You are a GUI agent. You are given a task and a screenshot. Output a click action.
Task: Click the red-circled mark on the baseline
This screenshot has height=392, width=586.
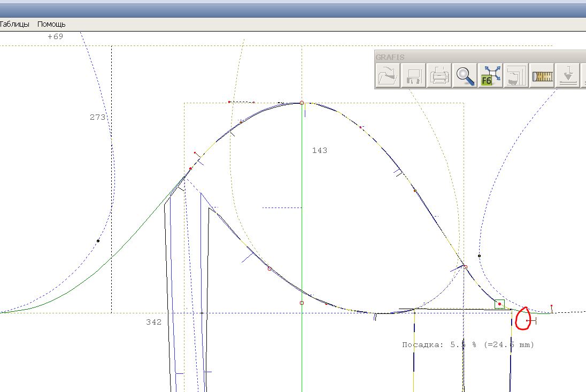528,320
